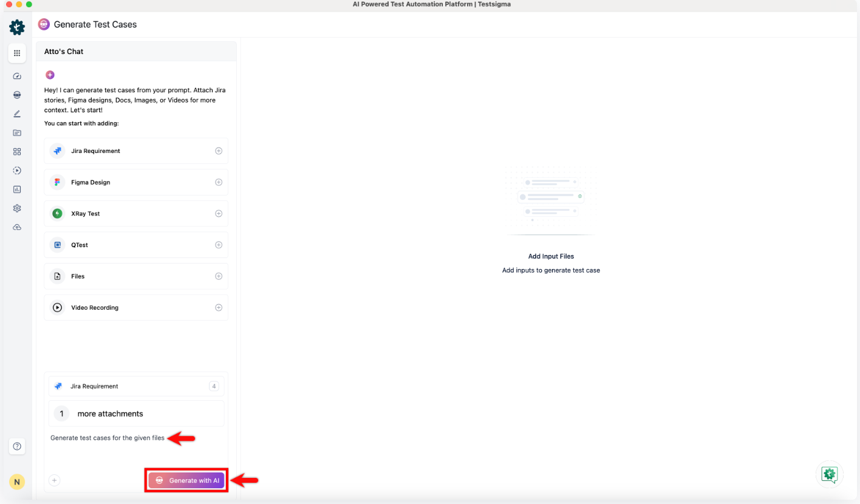This screenshot has height=504, width=860.
Task: Open the pencil create-tests sidebar icon
Action: (17, 114)
